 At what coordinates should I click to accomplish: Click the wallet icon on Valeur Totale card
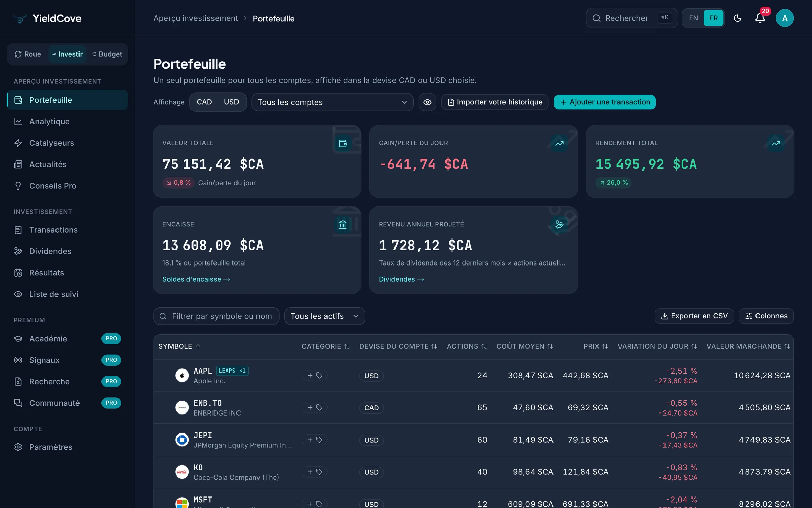(343, 143)
